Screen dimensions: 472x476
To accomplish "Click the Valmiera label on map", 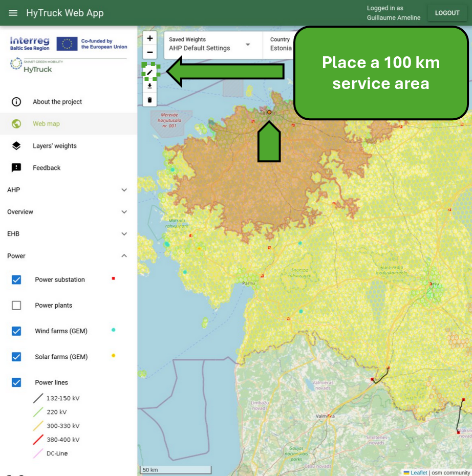I will pos(325,416).
